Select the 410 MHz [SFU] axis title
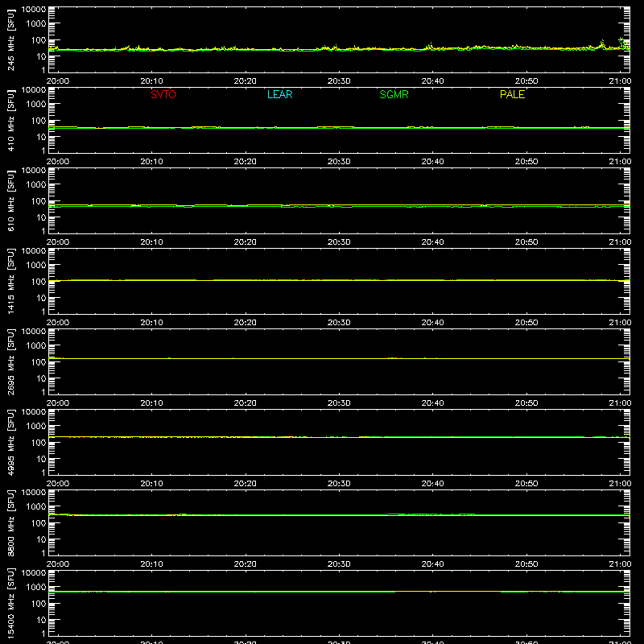This screenshot has height=644, width=644. tap(10, 120)
